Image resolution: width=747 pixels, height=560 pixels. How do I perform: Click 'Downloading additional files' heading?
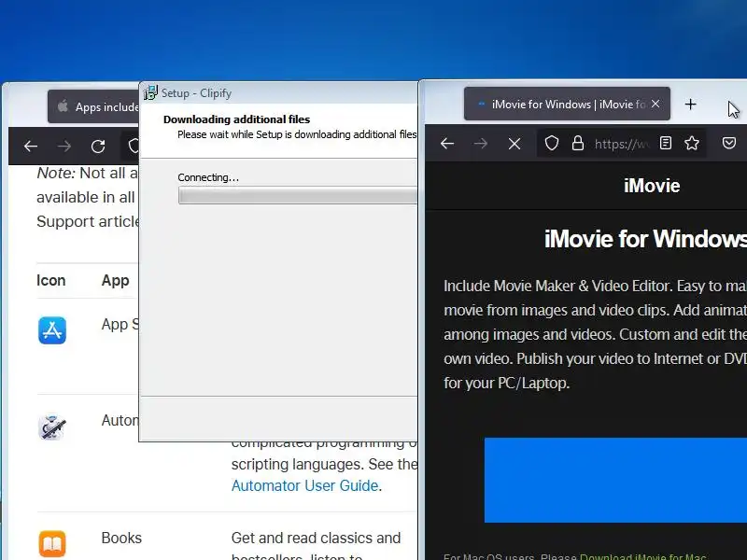coord(237,119)
